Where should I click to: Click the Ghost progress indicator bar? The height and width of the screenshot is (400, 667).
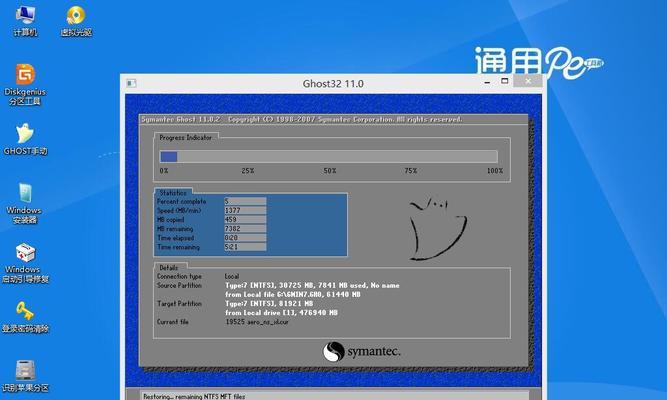[x=328, y=157]
